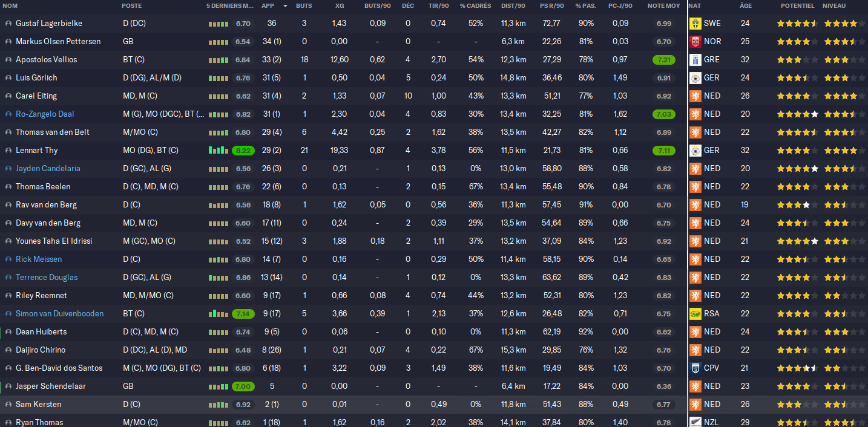Sort by the ÂGE column header
The image size is (868, 427).
[x=746, y=5]
